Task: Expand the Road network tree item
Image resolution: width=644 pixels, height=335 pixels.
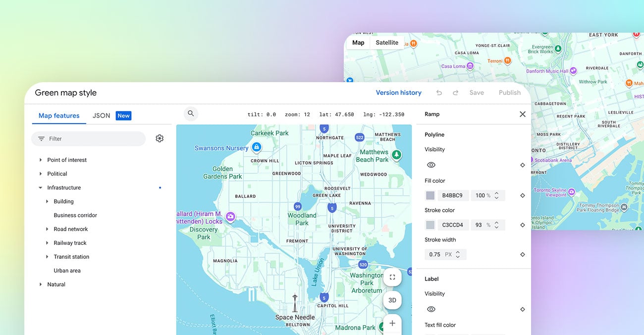Action: coord(47,229)
